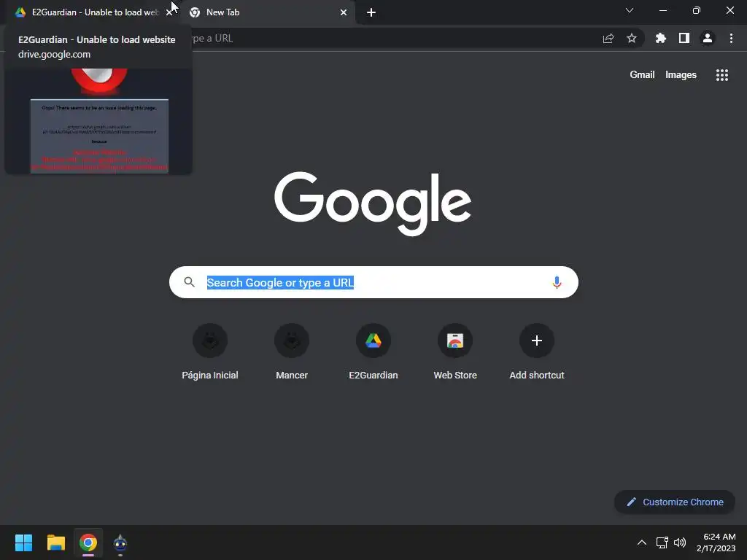Close the New Tab tab
Screen dimensions: 747x560
[344, 13]
